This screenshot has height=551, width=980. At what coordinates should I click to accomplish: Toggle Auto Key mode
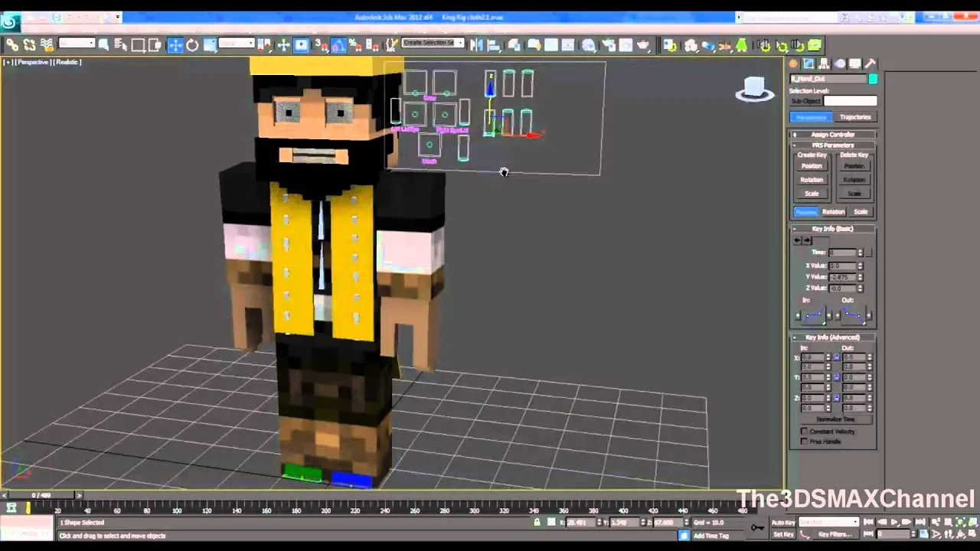tap(783, 522)
